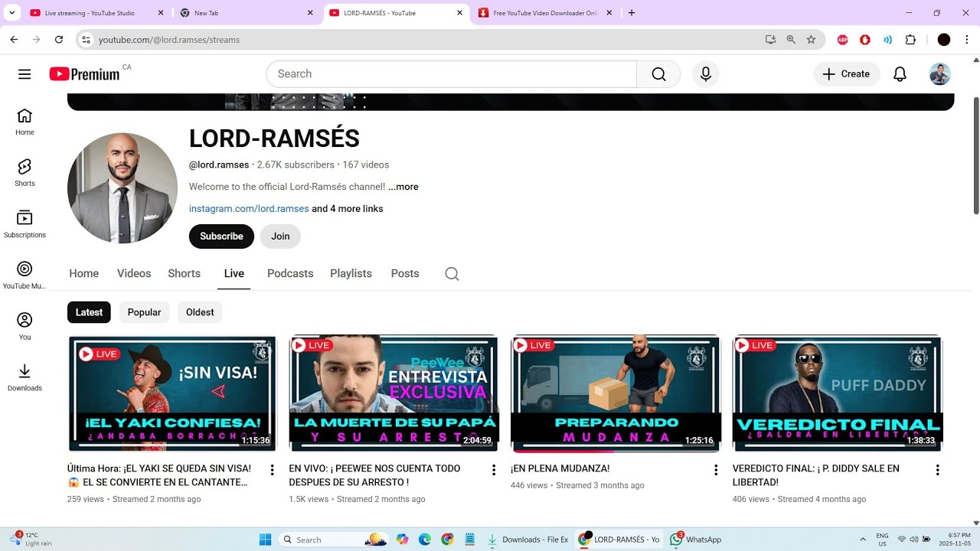Click the Create button
Image resolution: width=980 pixels, height=551 pixels.
846,74
